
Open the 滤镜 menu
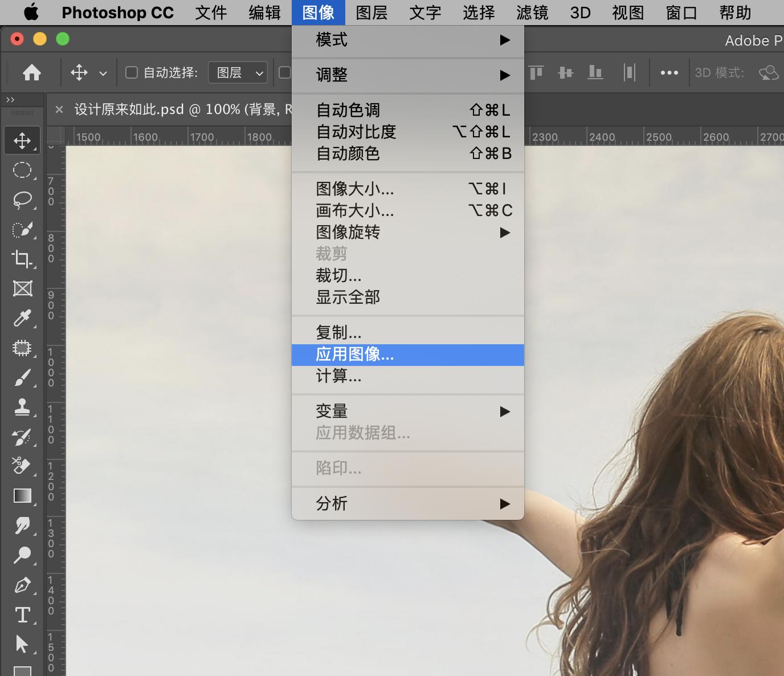click(531, 13)
